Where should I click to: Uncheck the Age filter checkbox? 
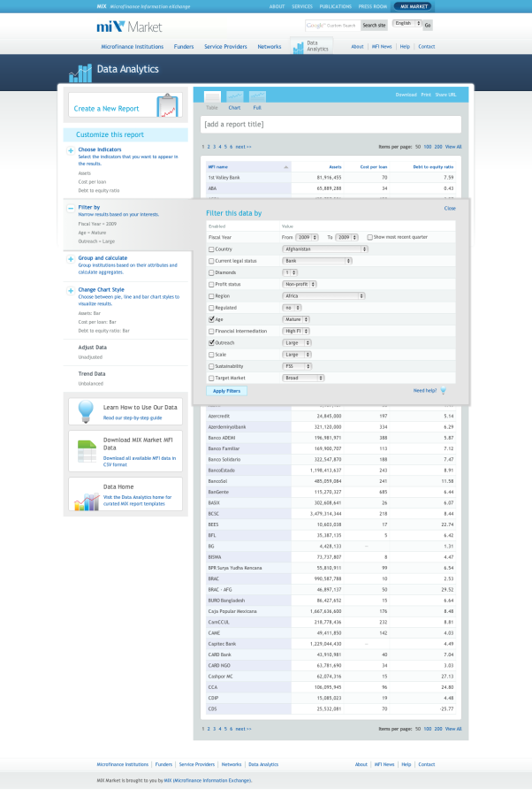[x=211, y=319]
